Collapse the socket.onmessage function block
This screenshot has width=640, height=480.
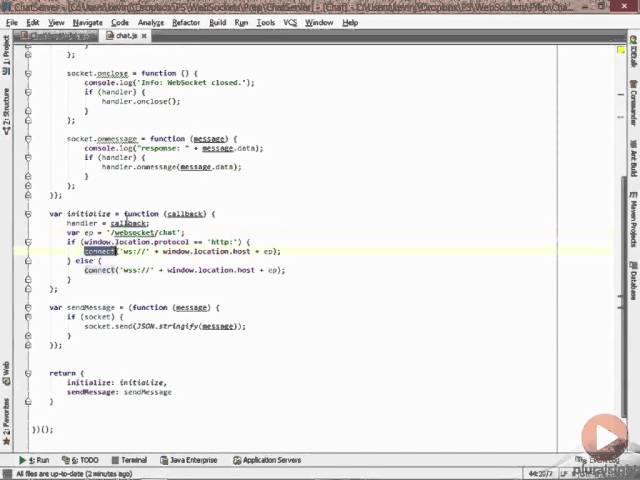28,139
